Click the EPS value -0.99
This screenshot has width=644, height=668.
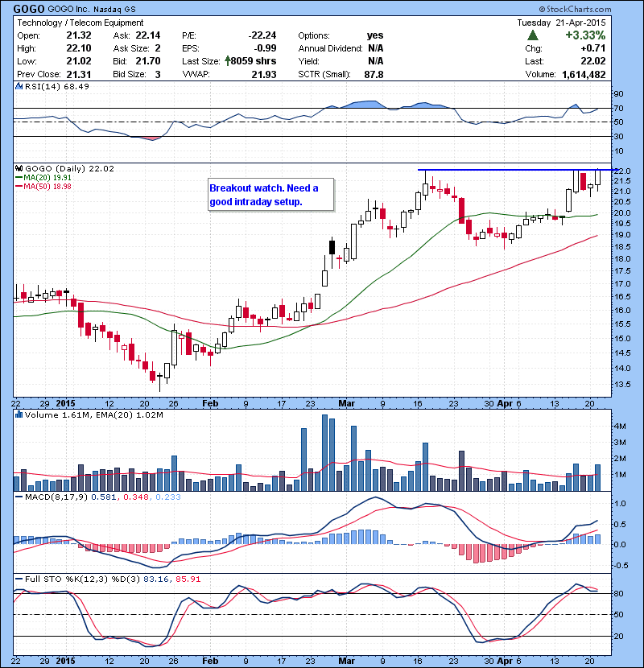click(265, 48)
